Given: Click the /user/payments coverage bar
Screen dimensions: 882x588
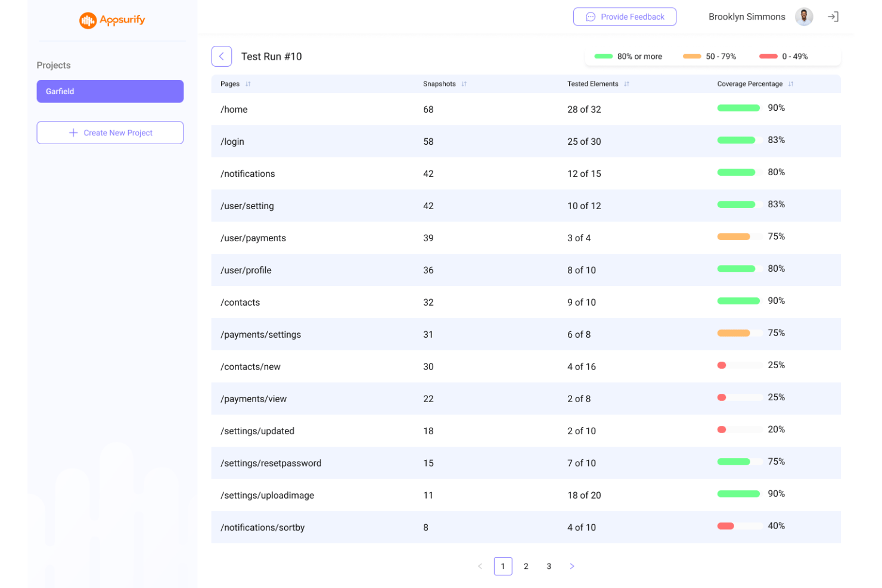Looking at the screenshot, I should point(740,237).
